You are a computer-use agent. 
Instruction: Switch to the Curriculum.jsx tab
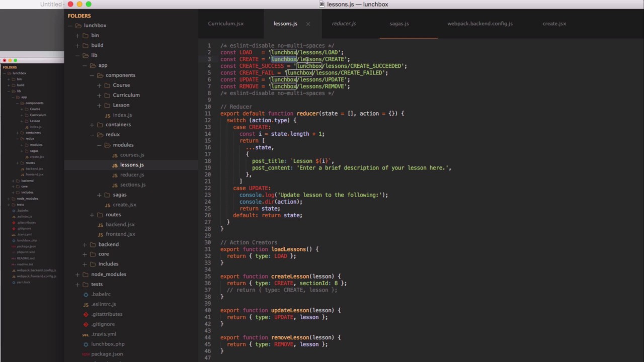[x=226, y=24]
